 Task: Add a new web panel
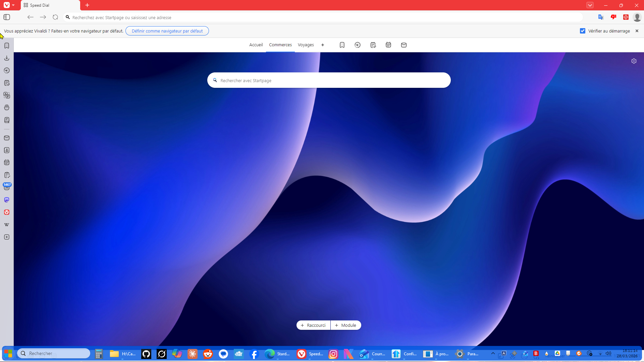pyautogui.click(x=7, y=237)
